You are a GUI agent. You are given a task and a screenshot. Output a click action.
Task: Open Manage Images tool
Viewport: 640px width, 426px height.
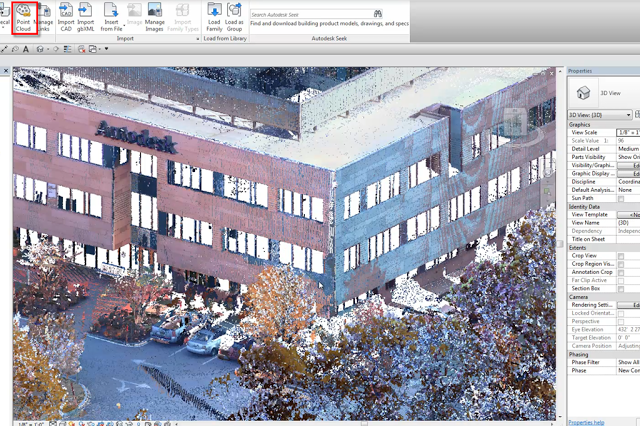[x=155, y=18]
